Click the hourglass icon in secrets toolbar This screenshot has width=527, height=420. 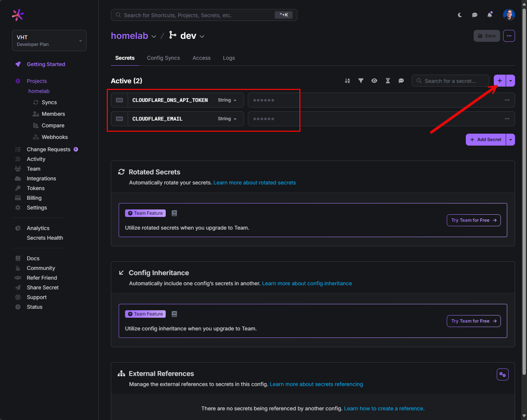(x=388, y=81)
